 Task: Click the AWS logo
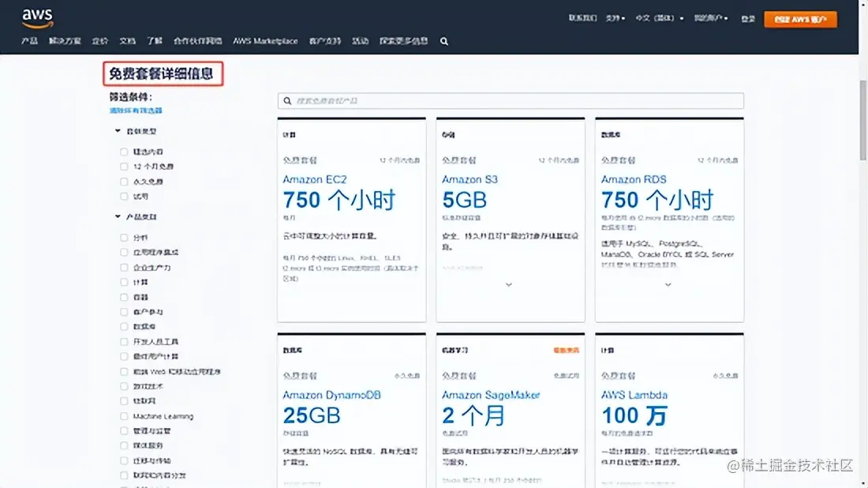[x=38, y=18]
